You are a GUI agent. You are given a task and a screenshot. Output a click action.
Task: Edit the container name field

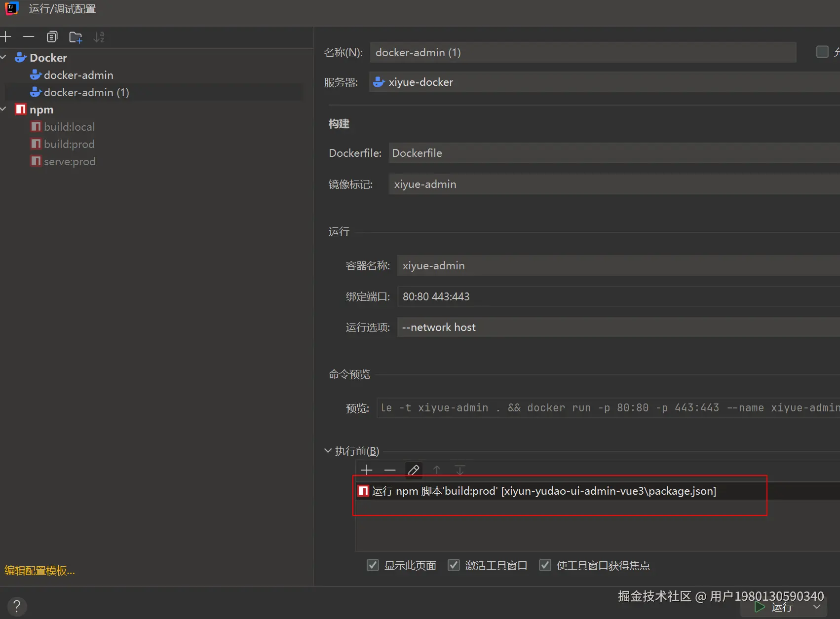618,265
